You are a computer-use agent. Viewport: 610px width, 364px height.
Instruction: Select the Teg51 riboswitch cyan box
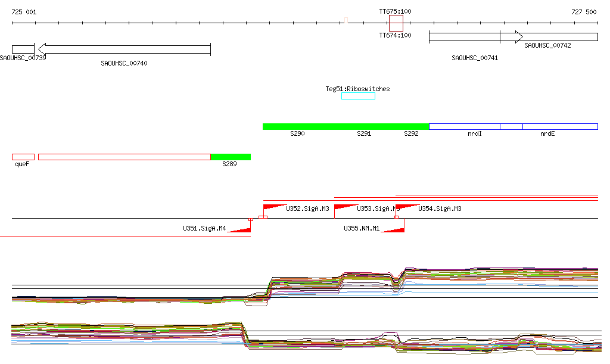click(x=358, y=96)
